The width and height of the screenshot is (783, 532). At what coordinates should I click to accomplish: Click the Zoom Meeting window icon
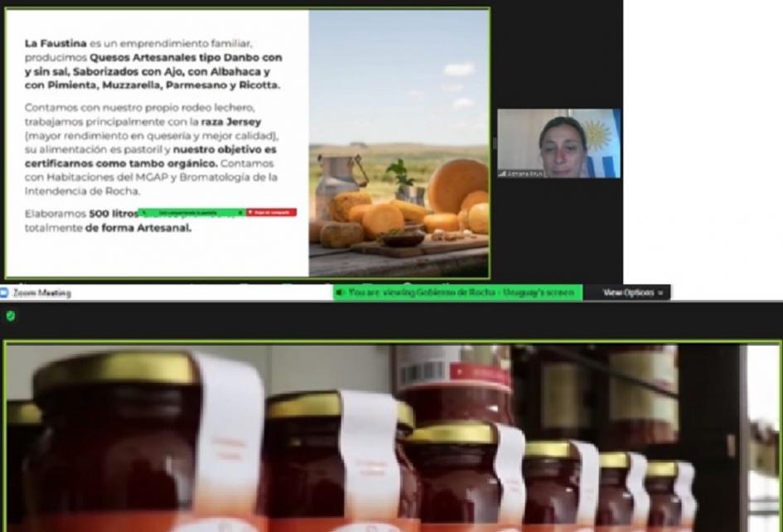pos(4,293)
